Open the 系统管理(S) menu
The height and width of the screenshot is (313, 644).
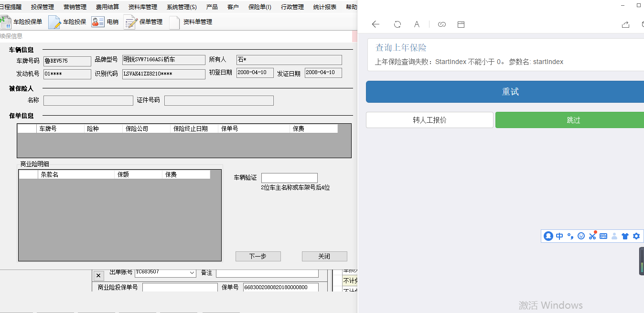(x=182, y=7)
